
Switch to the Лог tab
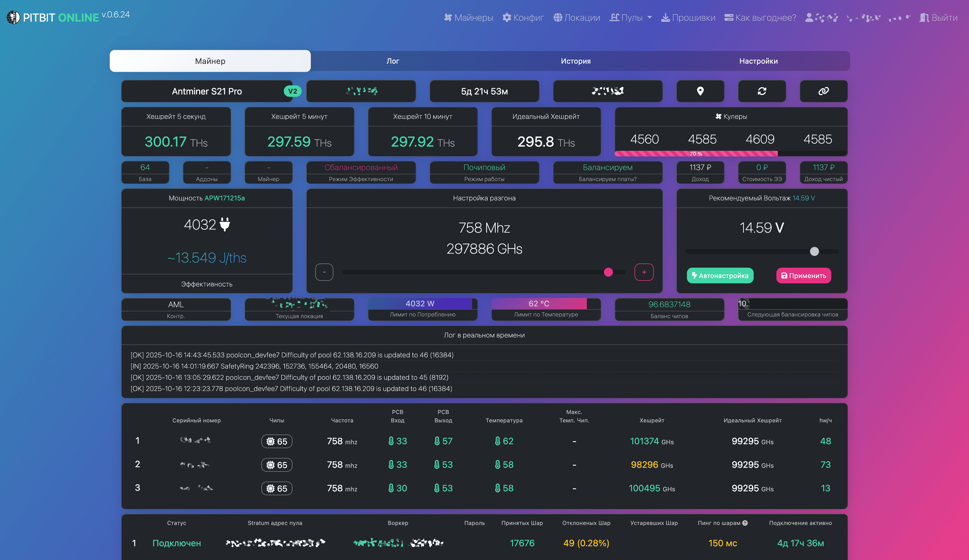tap(393, 61)
